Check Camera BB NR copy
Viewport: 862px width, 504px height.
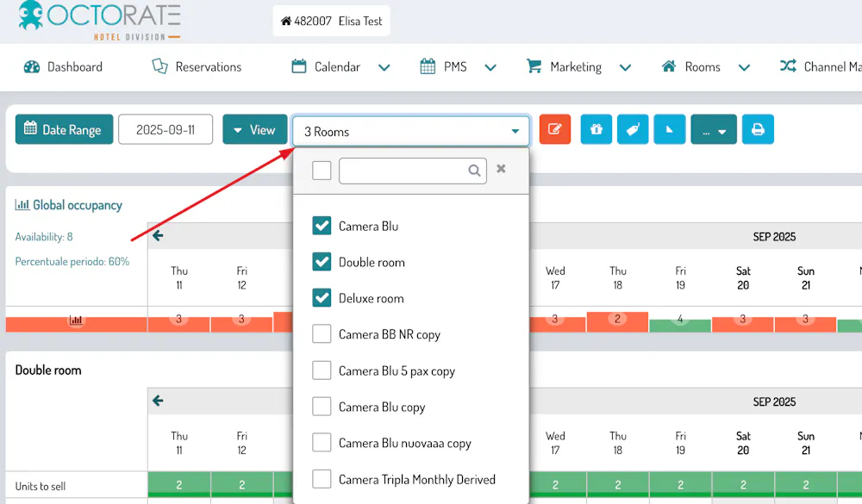tap(322, 333)
